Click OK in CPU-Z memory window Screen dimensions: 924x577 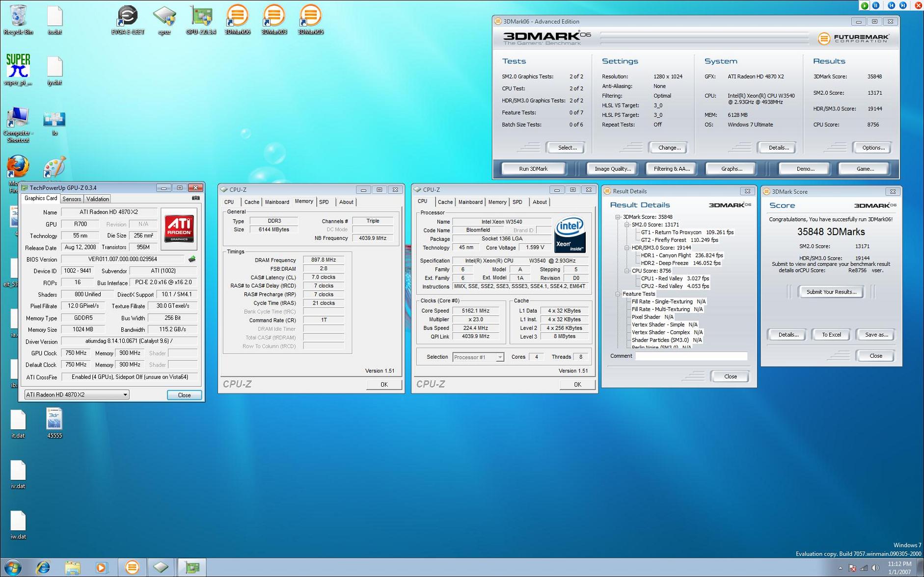click(x=384, y=385)
